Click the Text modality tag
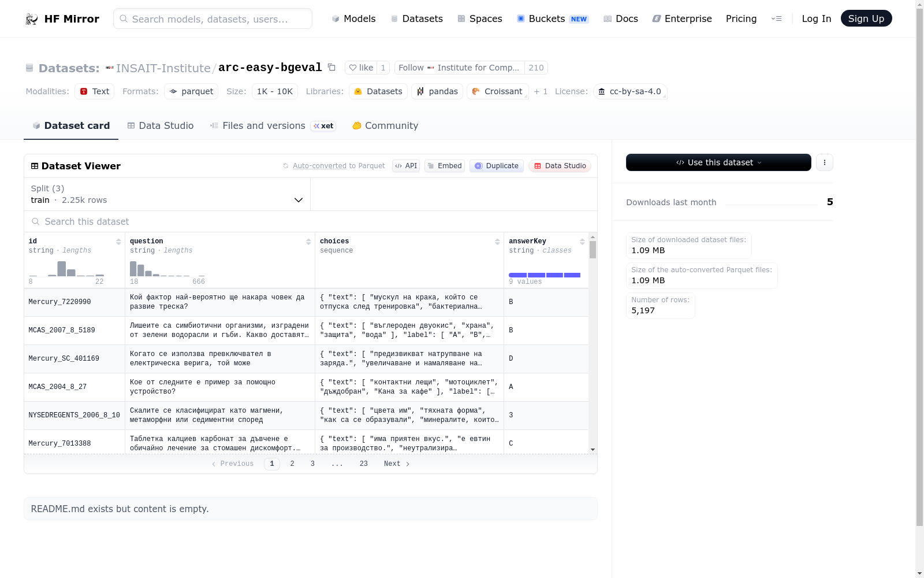Screen dimensions: 924x578 point(94,91)
